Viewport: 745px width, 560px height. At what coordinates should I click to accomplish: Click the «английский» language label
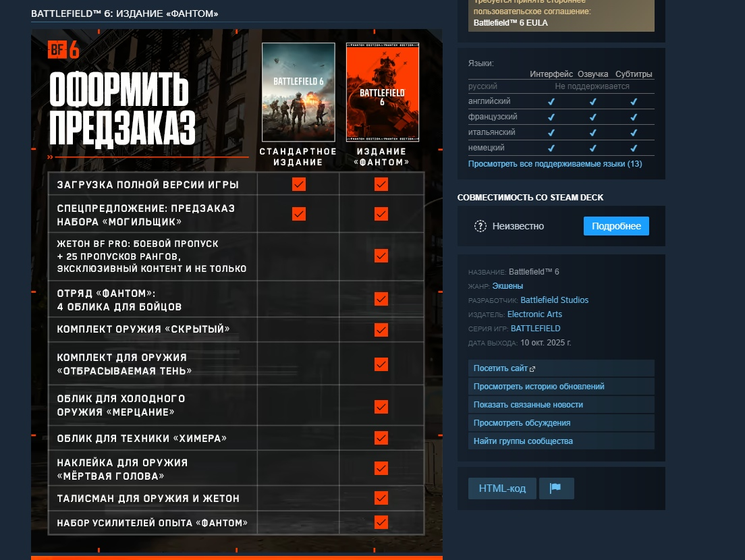pyautogui.click(x=489, y=101)
